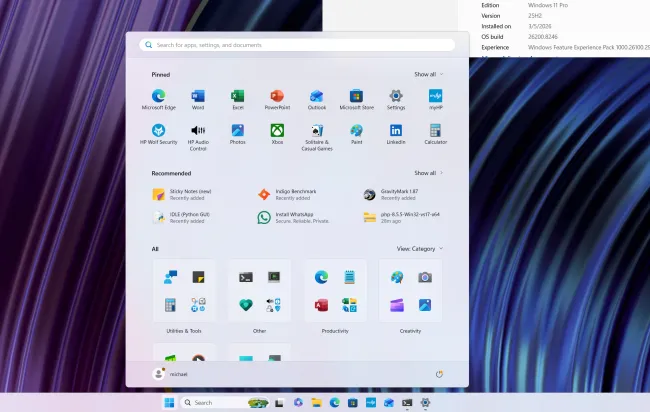This screenshot has height=412, width=650.
Task: Open the LinkedIn pinned app
Action: 396,134
